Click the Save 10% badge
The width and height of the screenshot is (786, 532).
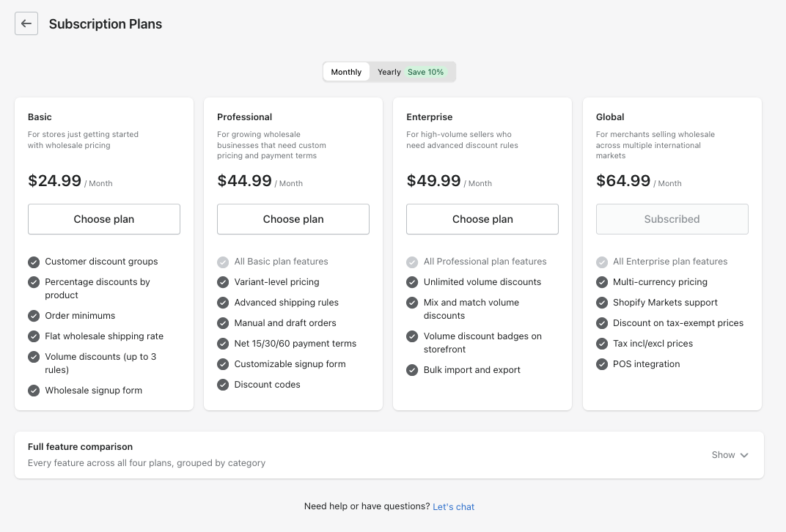(x=425, y=72)
